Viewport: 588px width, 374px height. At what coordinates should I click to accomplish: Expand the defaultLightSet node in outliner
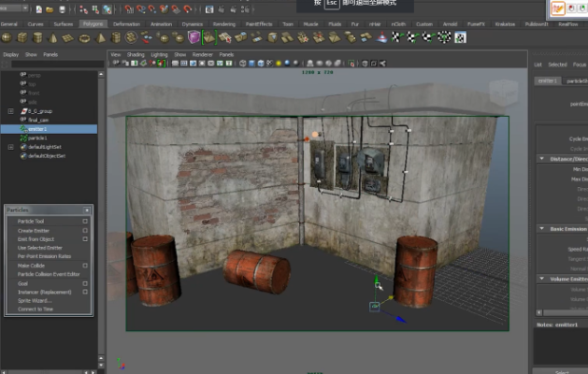[11, 147]
